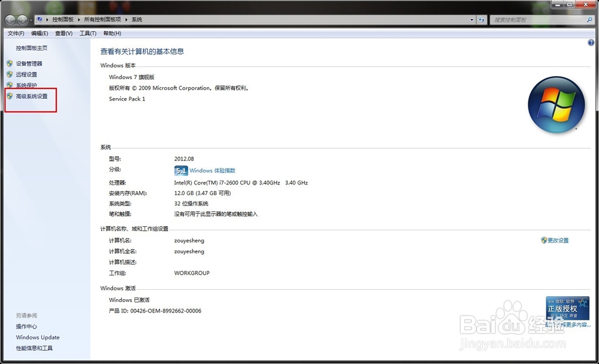The height and width of the screenshot is (364, 599).
Task: Close the System window
Action: click(x=586, y=4)
